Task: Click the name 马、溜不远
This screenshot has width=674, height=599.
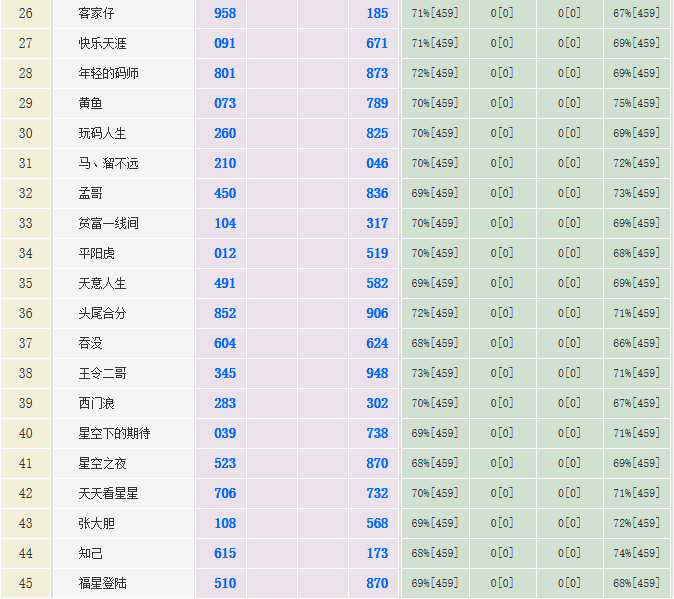Action: click(108, 163)
